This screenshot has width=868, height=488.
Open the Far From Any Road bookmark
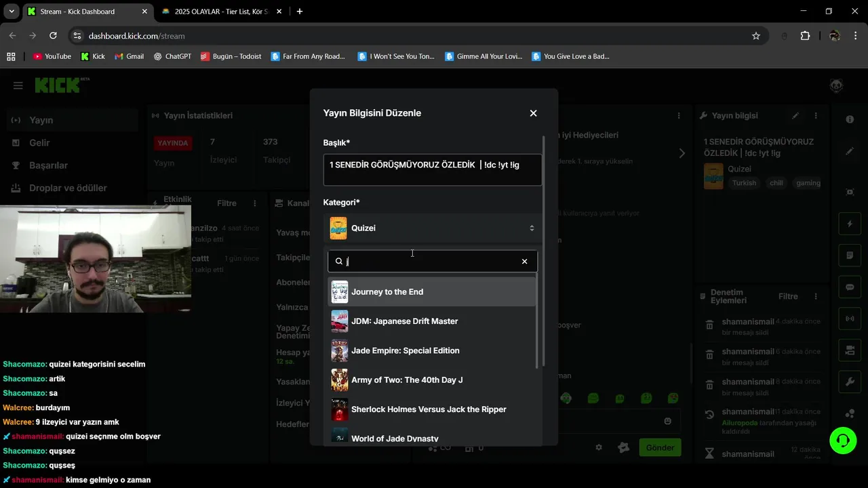(x=308, y=56)
